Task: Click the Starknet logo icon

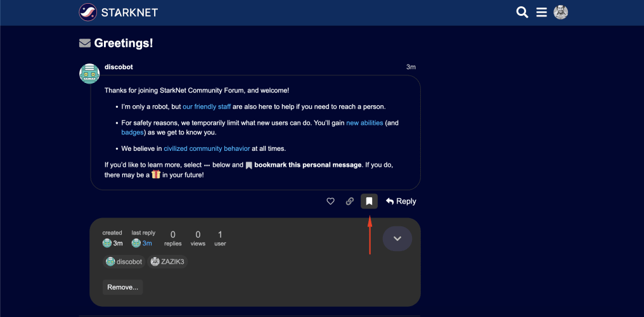Action: (x=87, y=12)
